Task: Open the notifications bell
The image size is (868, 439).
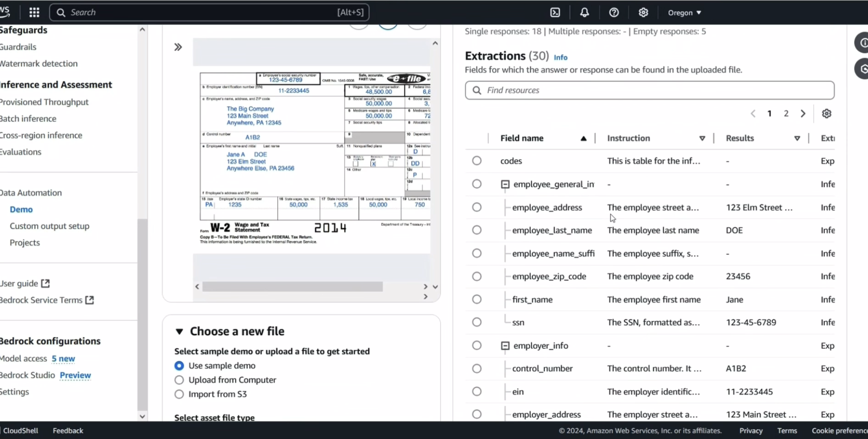Action: point(585,12)
